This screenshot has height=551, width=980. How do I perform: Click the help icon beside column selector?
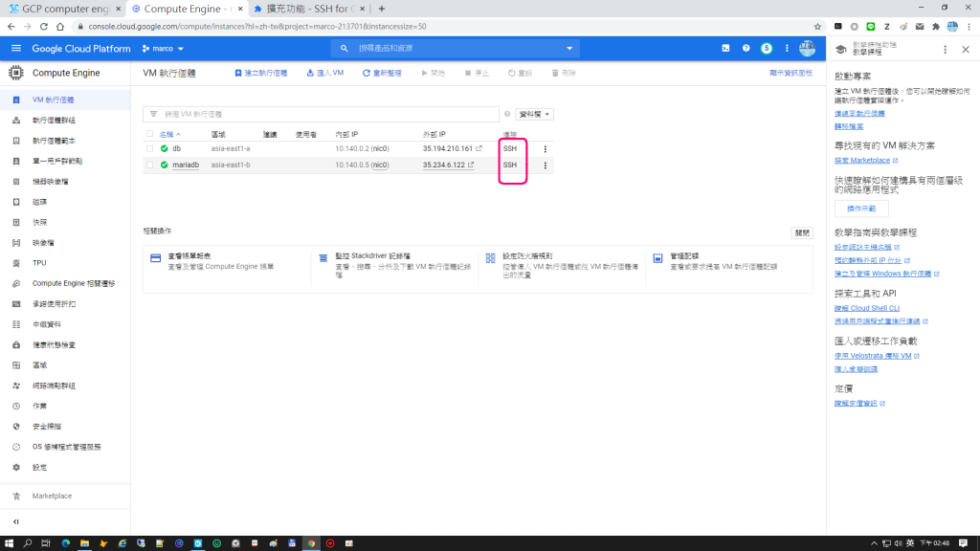point(507,115)
